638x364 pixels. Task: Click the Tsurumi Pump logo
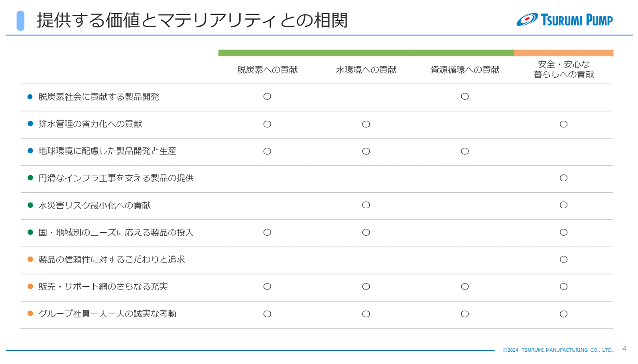[564, 20]
